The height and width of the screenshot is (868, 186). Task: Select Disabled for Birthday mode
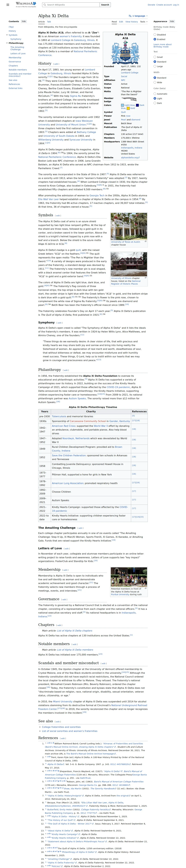click(155, 35)
